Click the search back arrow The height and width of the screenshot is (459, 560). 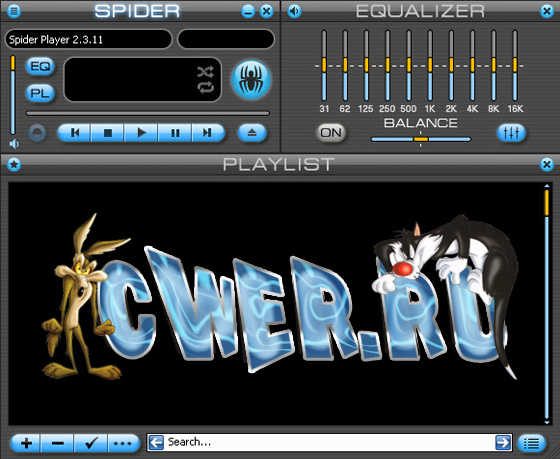pyautogui.click(x=156, y=443)
